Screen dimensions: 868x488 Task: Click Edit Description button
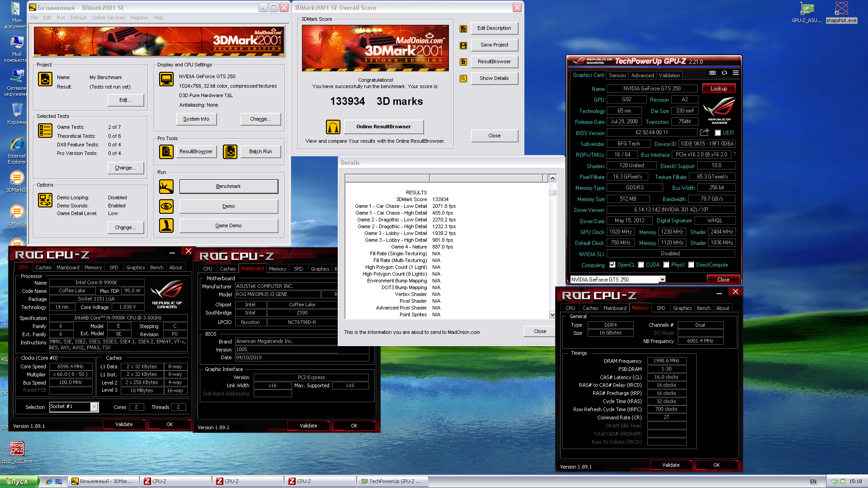(494, 28)
